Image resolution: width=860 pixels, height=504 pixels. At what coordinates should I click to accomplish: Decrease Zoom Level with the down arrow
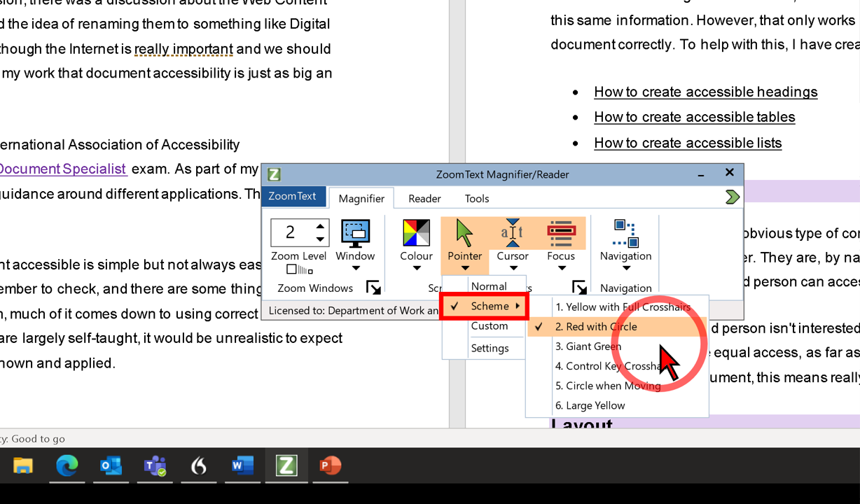pos(320,239)
